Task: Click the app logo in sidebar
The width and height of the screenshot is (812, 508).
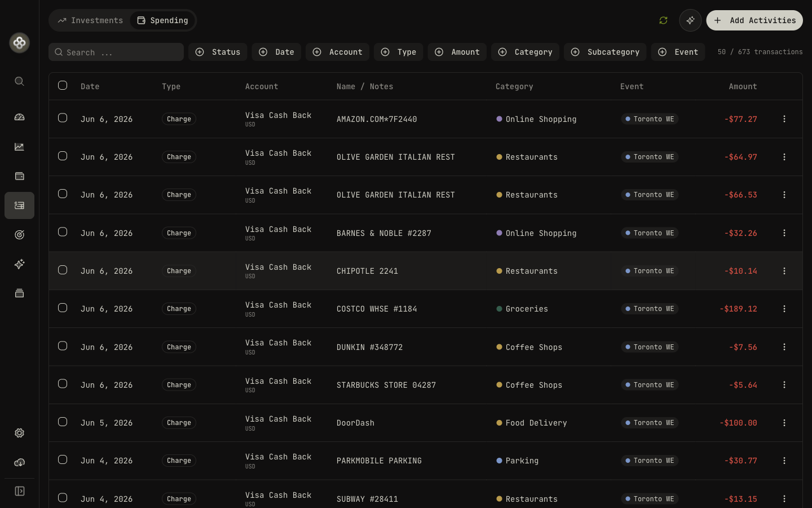Action: point(20,43)
